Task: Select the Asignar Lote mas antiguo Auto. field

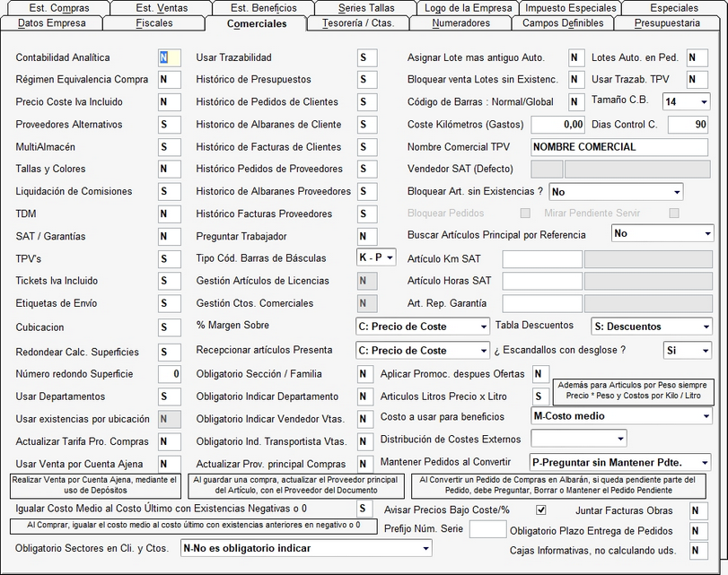Action: (576, 57)
